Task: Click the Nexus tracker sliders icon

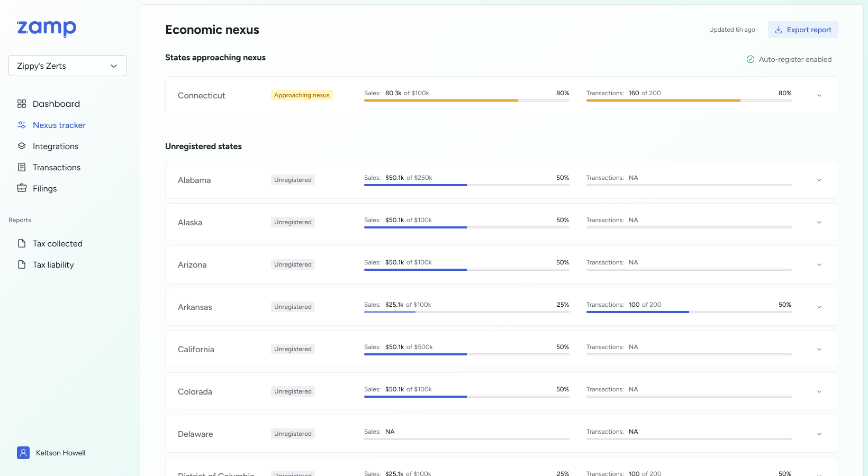Action: pyautogui.click(x=22, y=125)
